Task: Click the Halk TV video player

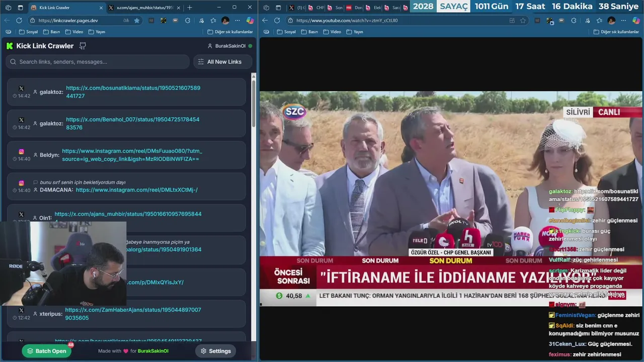Action: 450,199
